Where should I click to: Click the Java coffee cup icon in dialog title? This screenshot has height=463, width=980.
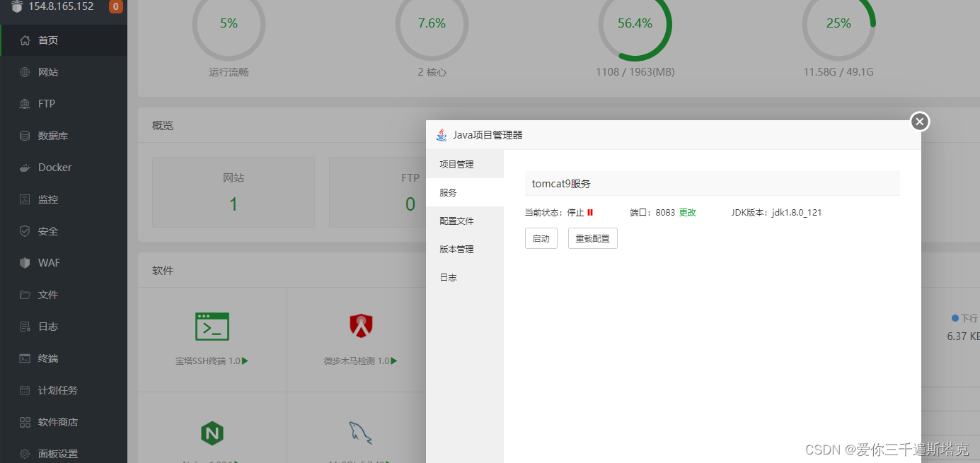442,134
